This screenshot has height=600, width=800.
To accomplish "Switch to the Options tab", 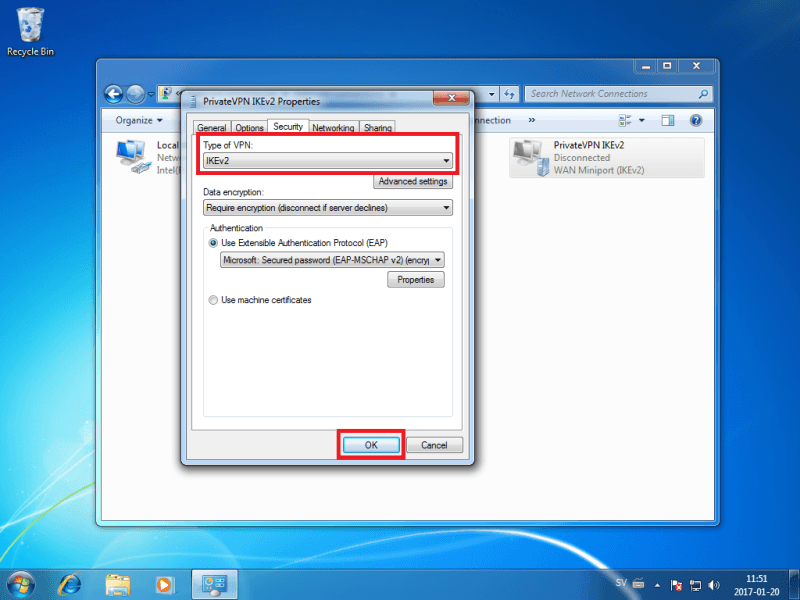I will tap(249, 128).
